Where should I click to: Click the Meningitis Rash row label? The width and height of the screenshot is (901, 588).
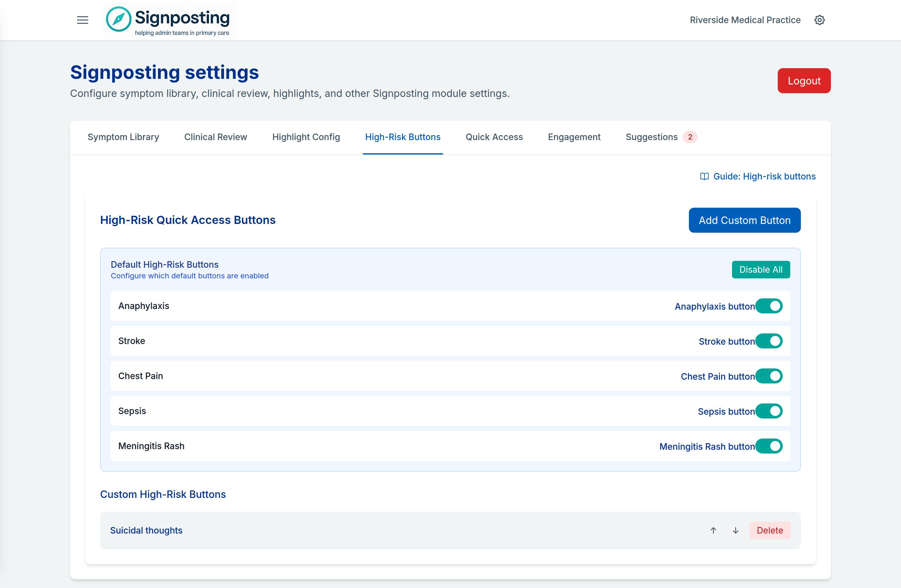(151, 446)
